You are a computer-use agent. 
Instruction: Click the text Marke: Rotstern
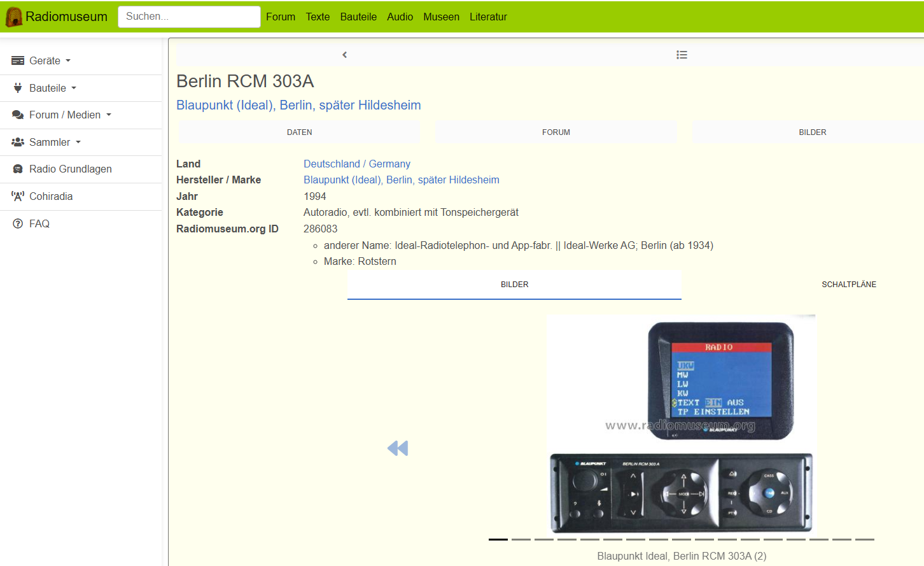(360, 262)
